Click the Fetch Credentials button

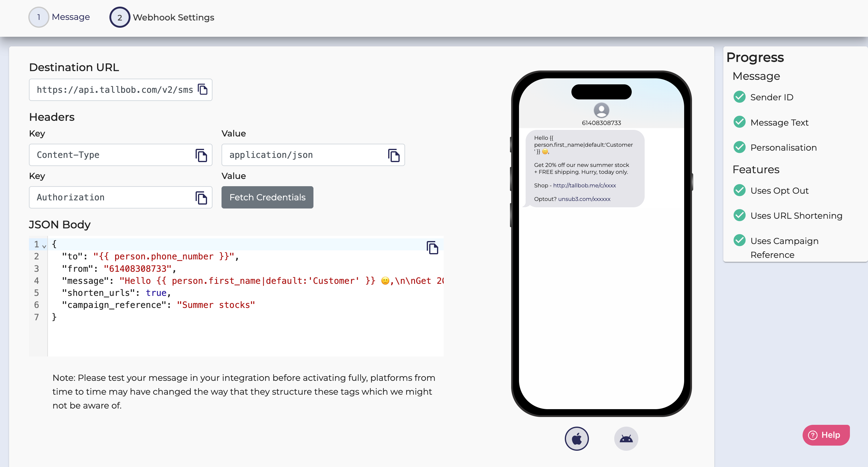(x=267, y=197)
